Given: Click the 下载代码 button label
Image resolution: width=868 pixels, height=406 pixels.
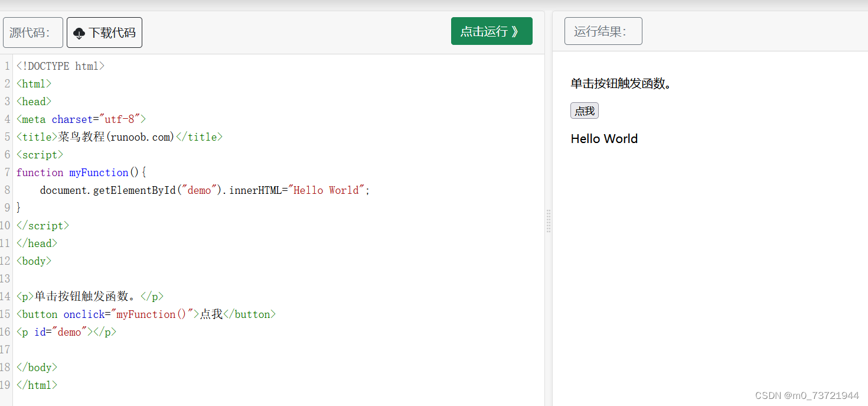Looking at the screenshot, I should 112,33.
